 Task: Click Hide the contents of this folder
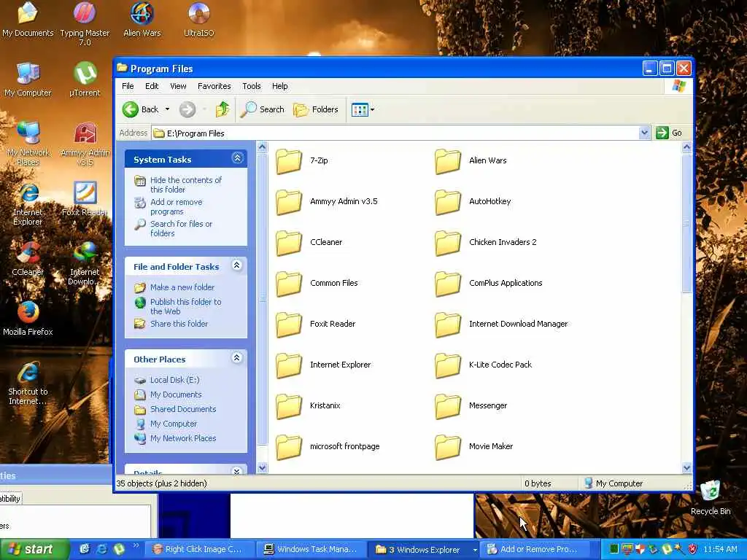point(186,184)
